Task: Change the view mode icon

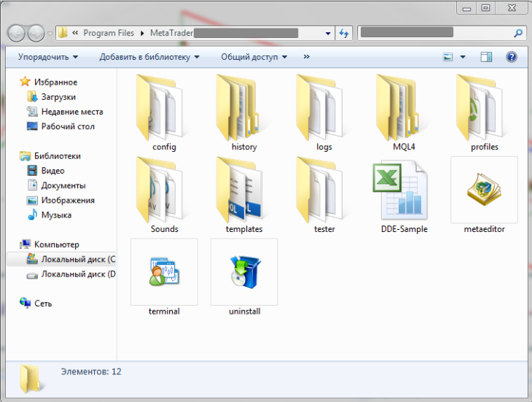Action: [448, 57]
